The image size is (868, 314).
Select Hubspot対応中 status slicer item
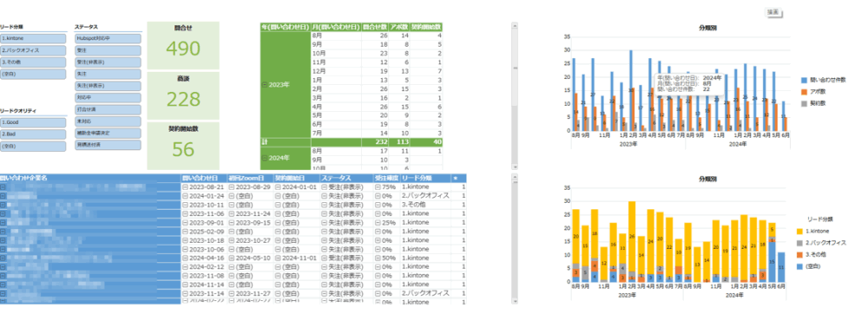coord(108,39)
